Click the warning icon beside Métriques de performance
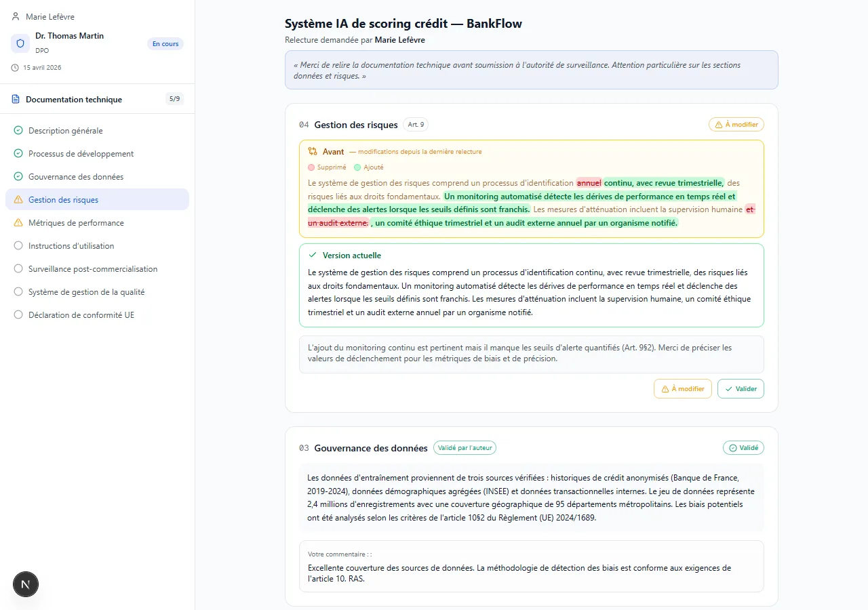The width and height of the screenshot is (868, 610). (18, 223)
